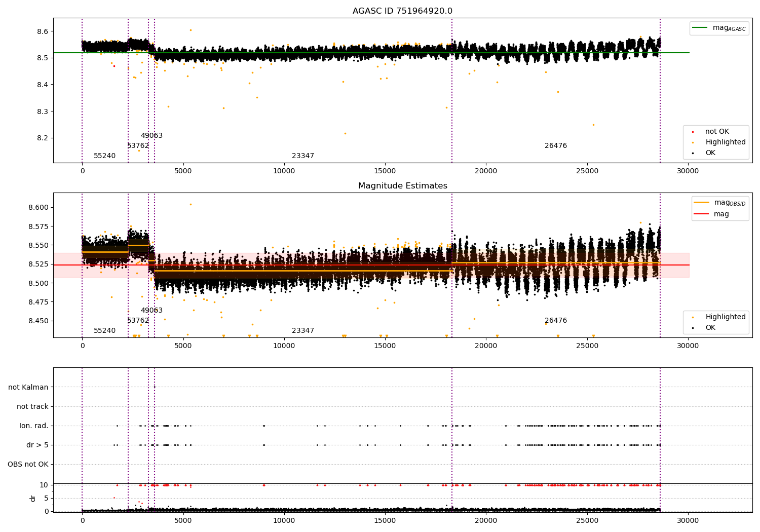Image resolution: width=760 pixels, height=532 pixels.
Task: Click the 8.6 tick in top plot
Action: [x=43, y=31]
